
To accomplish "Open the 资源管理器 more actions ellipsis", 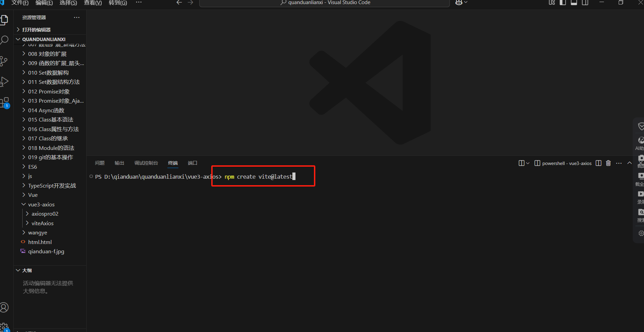I will (77, 17).
